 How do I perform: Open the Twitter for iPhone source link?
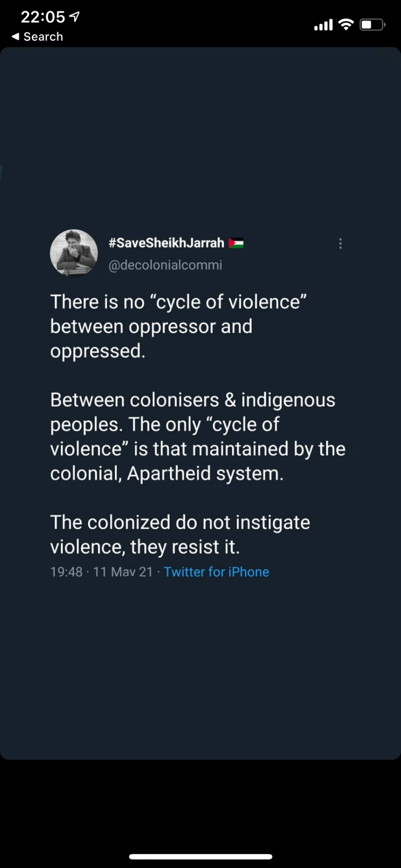click(x=216, y=572)
